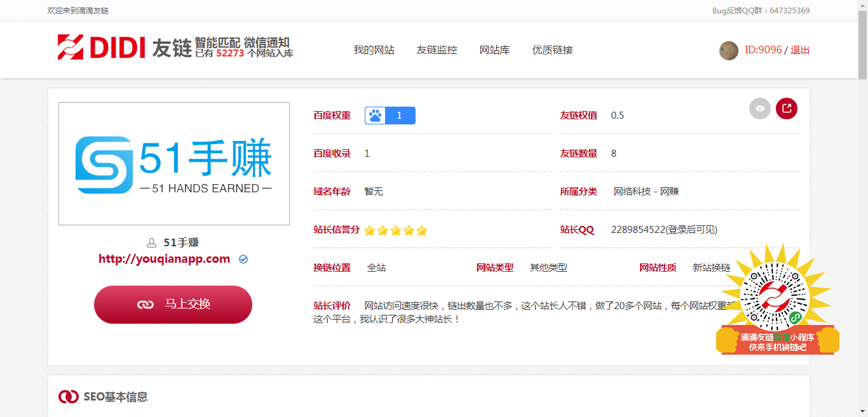The image size is (868, 417).
Task: Open the user avatar picture
Action: (729, 51)
